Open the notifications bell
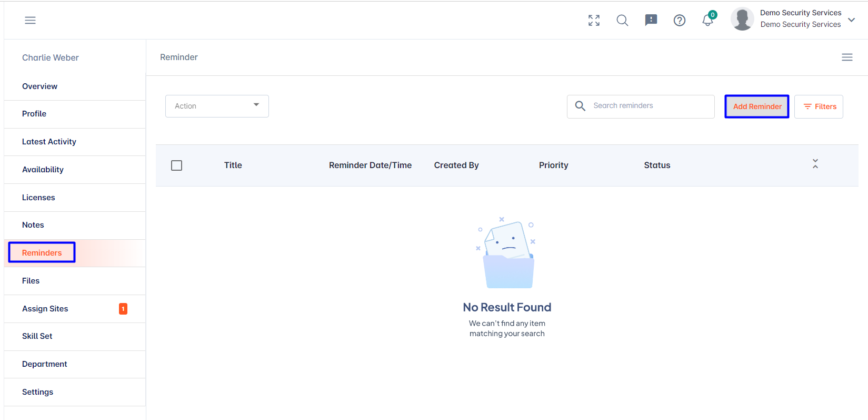Image resolution: width=868 pixels, height=420 pixels. (x=708, y=20)
